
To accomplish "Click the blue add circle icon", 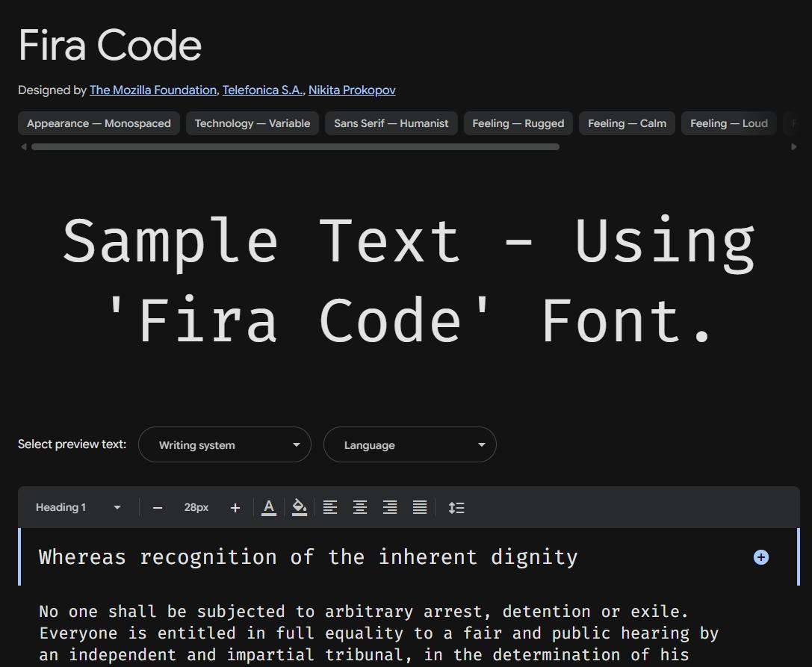I will [760, 557].
